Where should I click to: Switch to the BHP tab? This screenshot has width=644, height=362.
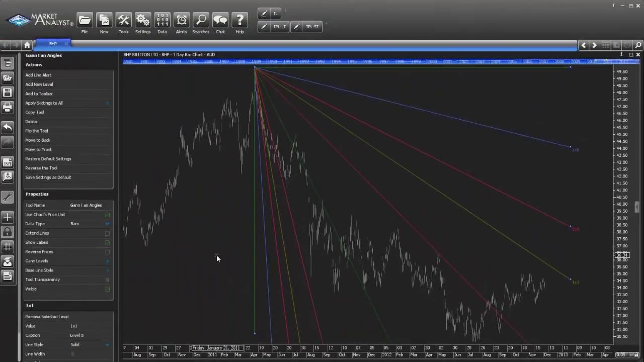[52, 44]
